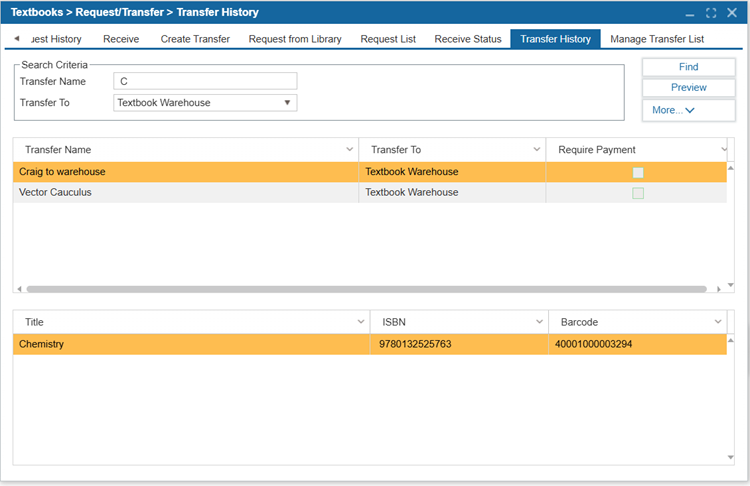This screenshot has height=486, width=750.
Task: Switch to the Receive tab
Action: click(121, 39)
